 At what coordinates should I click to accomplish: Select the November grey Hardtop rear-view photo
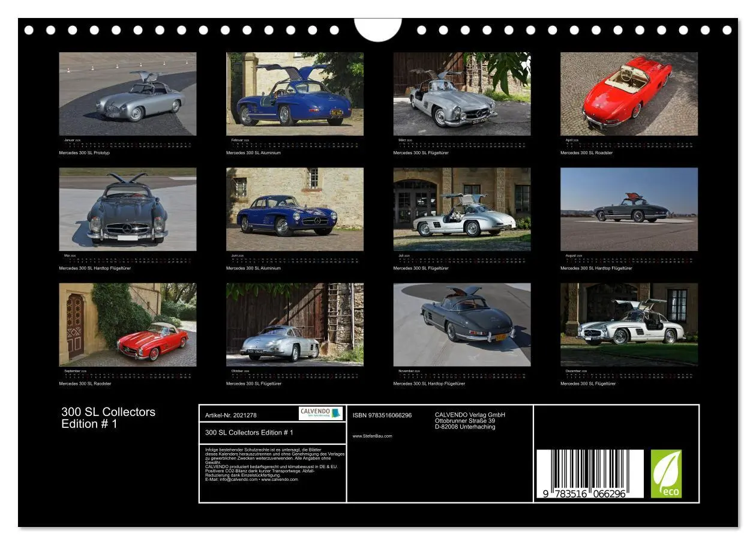point(462,325)
